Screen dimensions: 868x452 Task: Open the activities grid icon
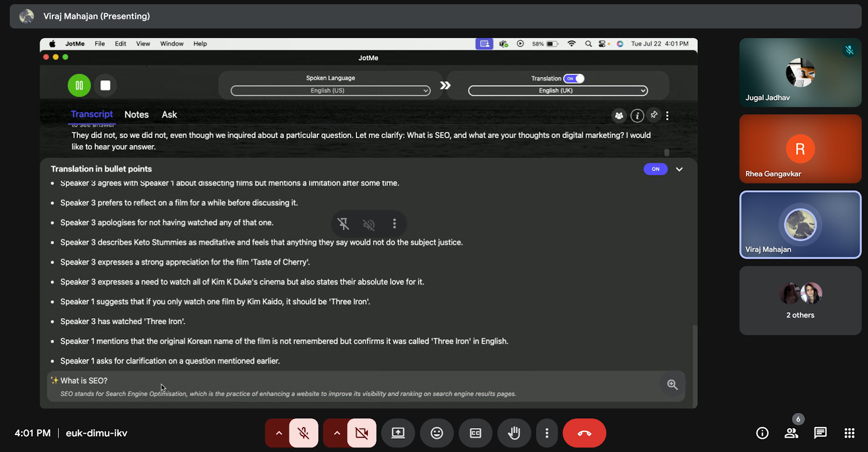coord(850,433)
